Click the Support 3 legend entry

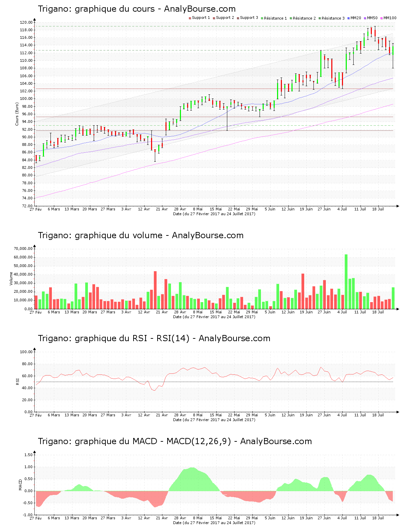[x=247, y=18]
